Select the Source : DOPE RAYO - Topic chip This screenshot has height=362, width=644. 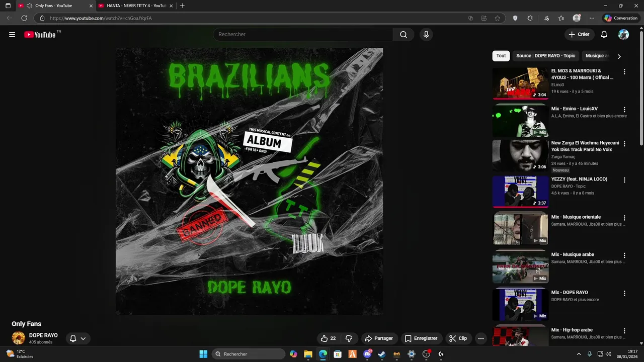(545, 56)
